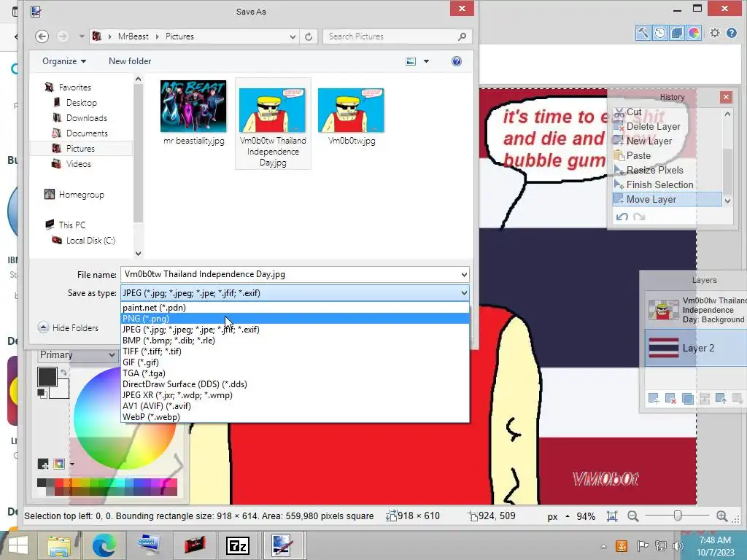Choose TGA (*.tga) format
The image size is (747, 560).
(295, 373)
